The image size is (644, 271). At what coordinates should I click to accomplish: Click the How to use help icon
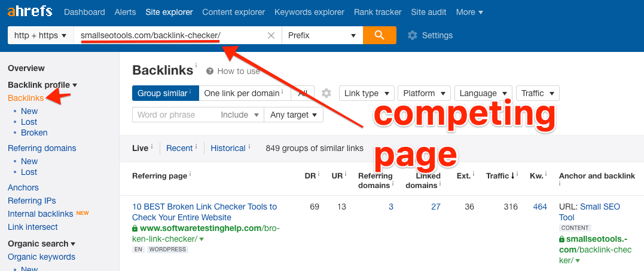pos(210,72)
